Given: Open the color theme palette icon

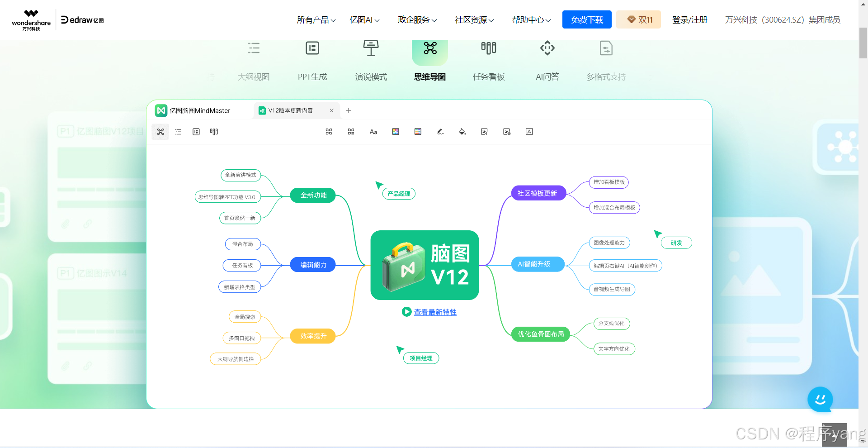Looking at the screenshot, I should coord(396,132).
